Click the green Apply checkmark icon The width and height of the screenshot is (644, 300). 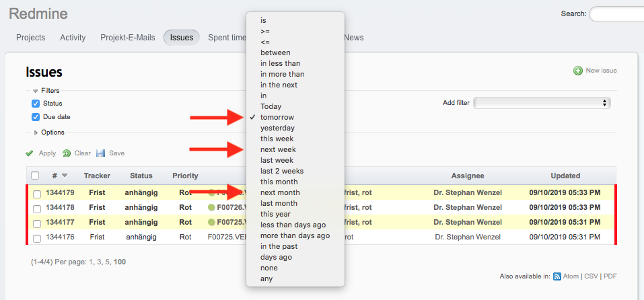point(30,153)
